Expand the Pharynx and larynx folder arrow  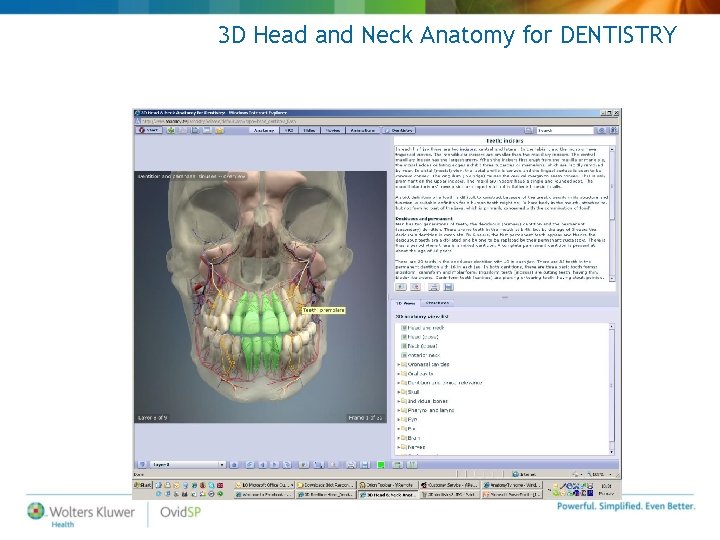398,411
